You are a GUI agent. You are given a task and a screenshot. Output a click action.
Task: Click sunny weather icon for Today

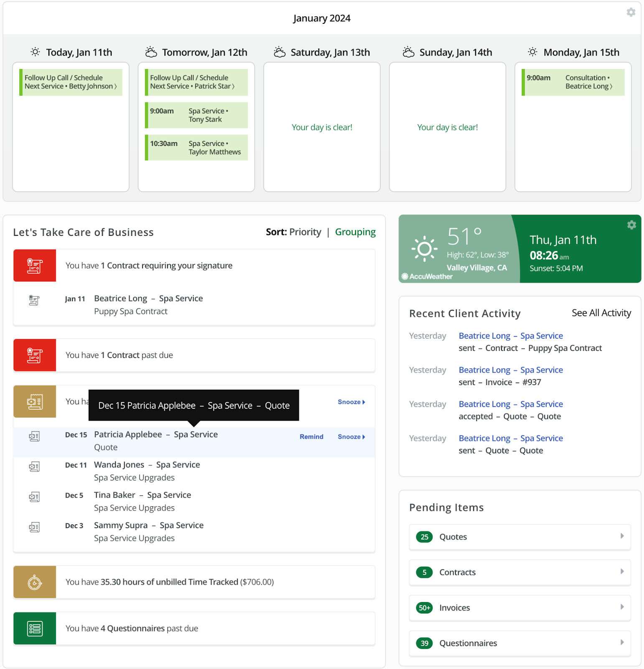point(36,52)
